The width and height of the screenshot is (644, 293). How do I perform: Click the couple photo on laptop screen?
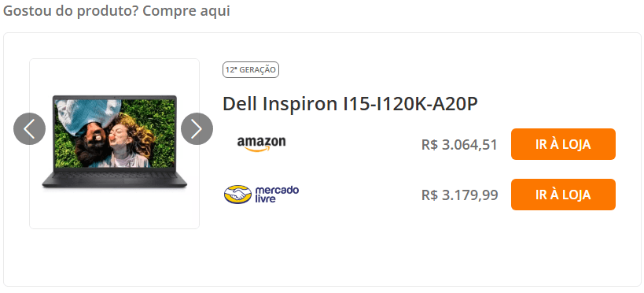point(115,133)
